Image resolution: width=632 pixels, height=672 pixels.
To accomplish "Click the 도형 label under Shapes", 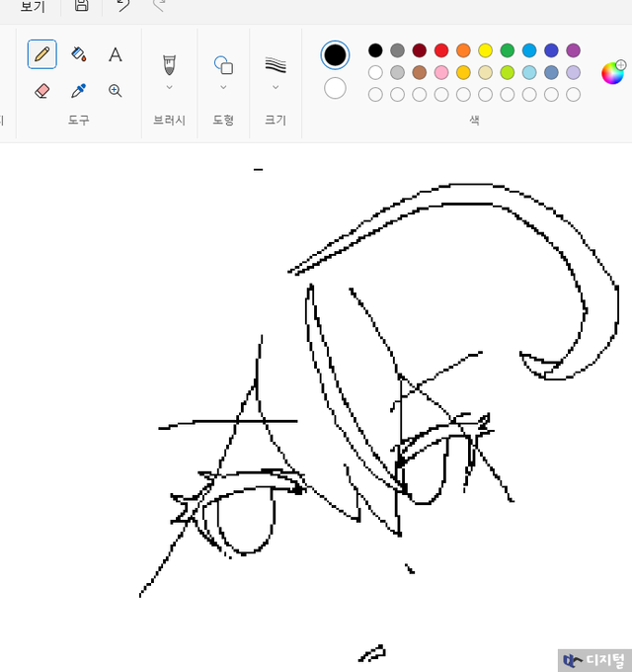I will [223, 120].
